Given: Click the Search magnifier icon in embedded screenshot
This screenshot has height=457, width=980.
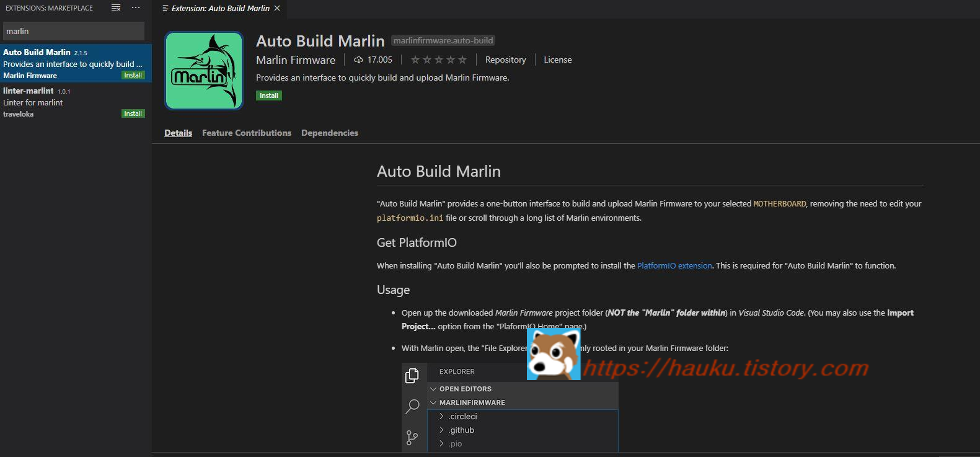Looking at the screenshot, I should coord(412,407).
